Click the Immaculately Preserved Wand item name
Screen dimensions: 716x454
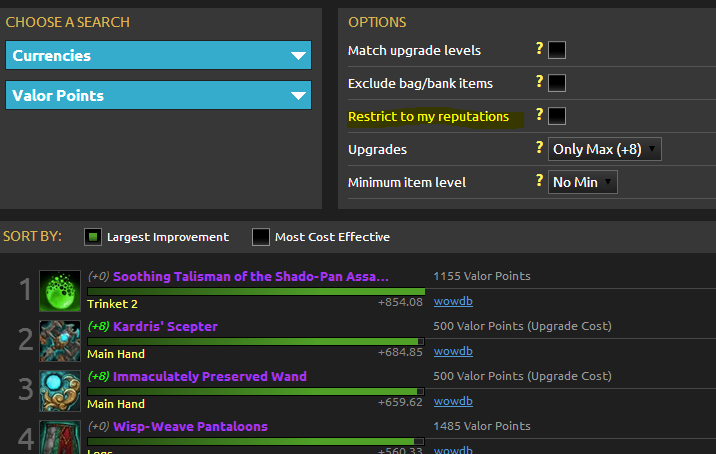[210, 377]
